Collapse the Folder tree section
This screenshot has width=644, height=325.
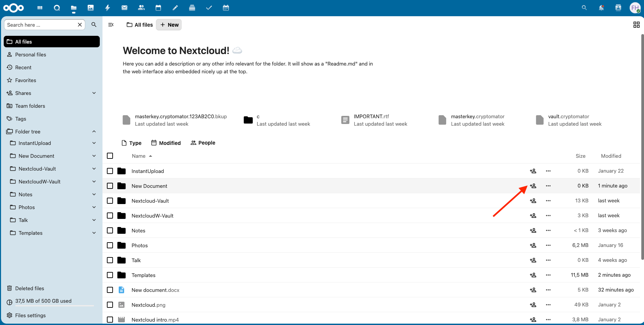pyautogui.click(x=94, y=131)
